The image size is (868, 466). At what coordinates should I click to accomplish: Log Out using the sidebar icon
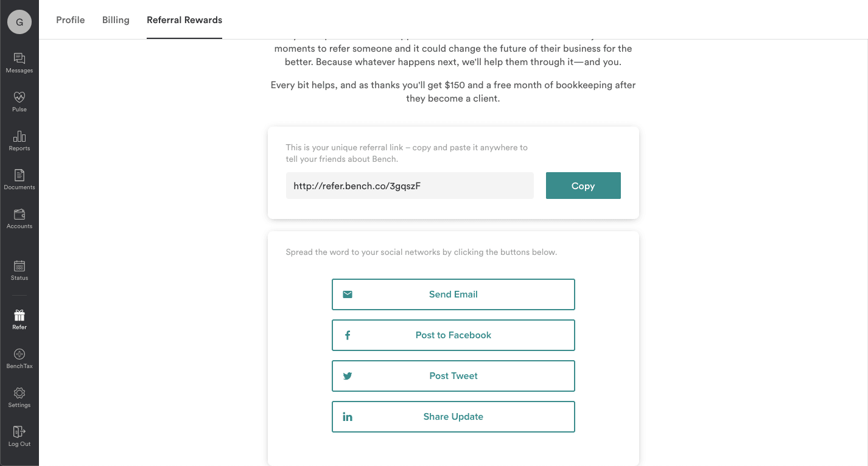coord(19,437)
